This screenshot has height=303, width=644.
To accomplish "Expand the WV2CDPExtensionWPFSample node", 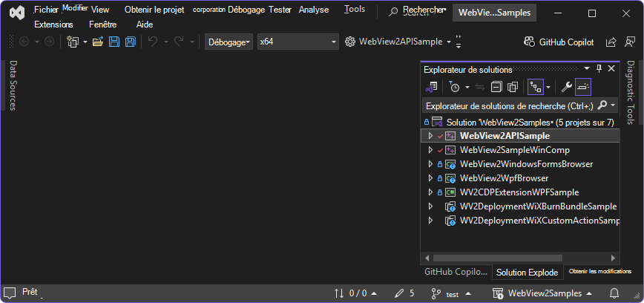I will (x=430, y=192).
